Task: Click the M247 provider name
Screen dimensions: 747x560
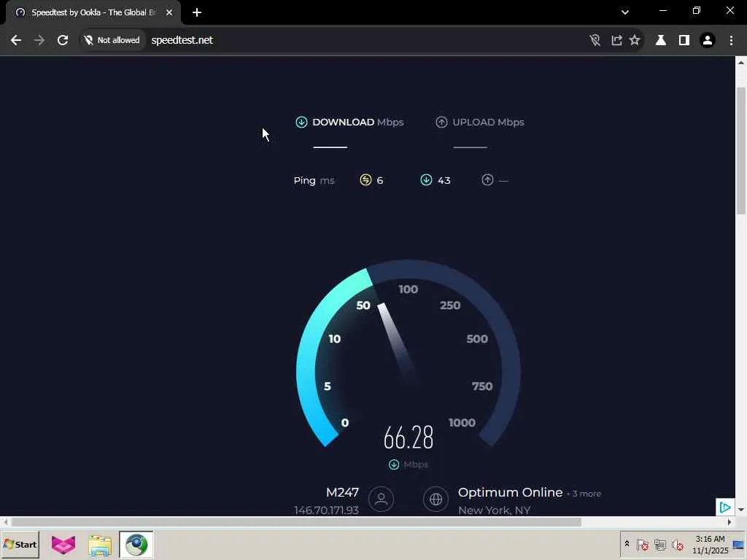Action: pos(343,492)
